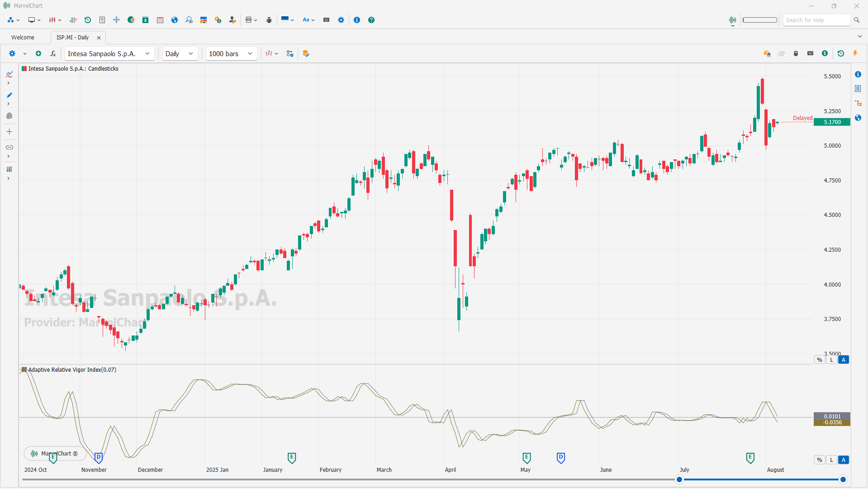Click the globe icon in right sidebar
Viewport: 868px width, 489px height.
pos(858,118)
